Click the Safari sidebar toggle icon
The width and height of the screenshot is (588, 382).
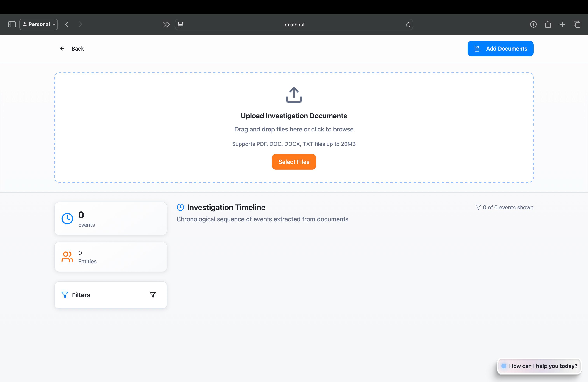click(12, 25)
